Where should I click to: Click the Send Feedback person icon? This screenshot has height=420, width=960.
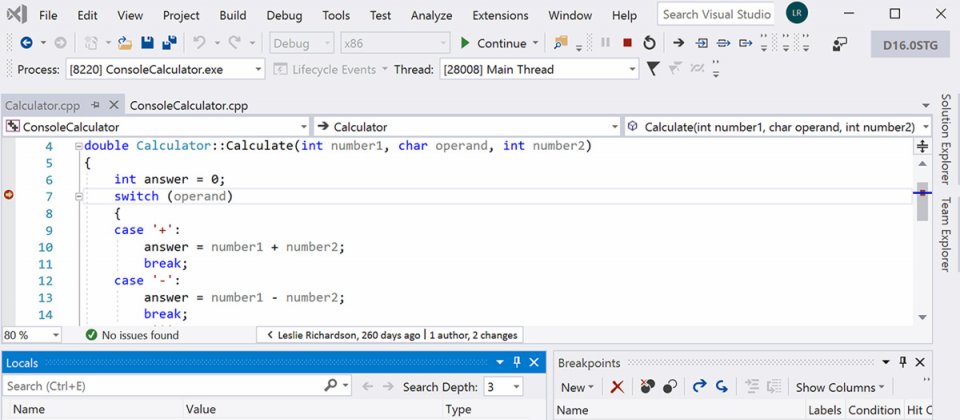[839, 43]
